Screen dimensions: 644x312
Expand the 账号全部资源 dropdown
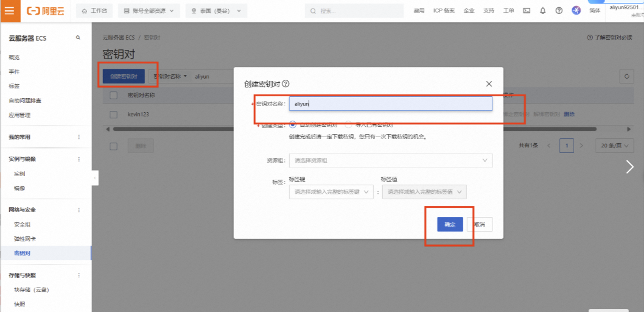(149, 11)
